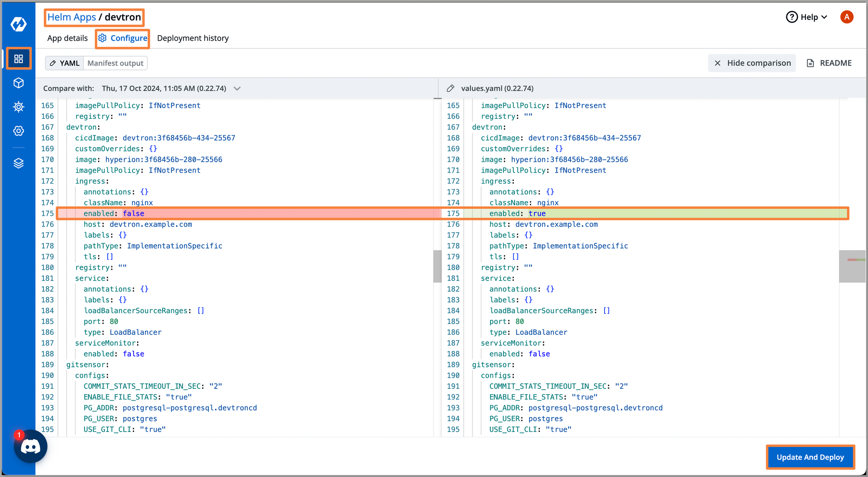This screenshot has height=477, width=868.
Task: Click left pane 'ingress:' line 172
Action: click(92, 181)
